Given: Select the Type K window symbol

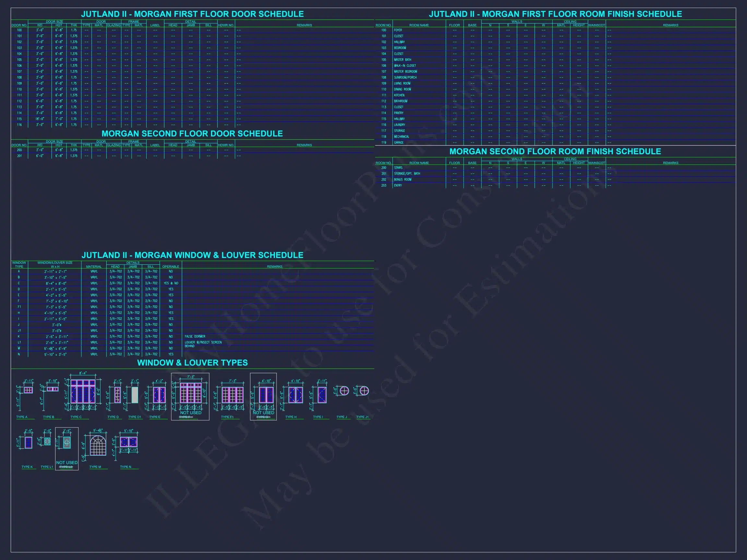Looking at the screenshot, I should pos(28,443).
